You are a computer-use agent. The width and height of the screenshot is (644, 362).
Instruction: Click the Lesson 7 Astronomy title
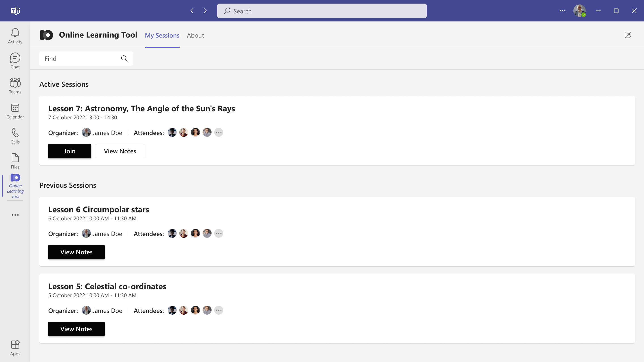pos(142,108)
